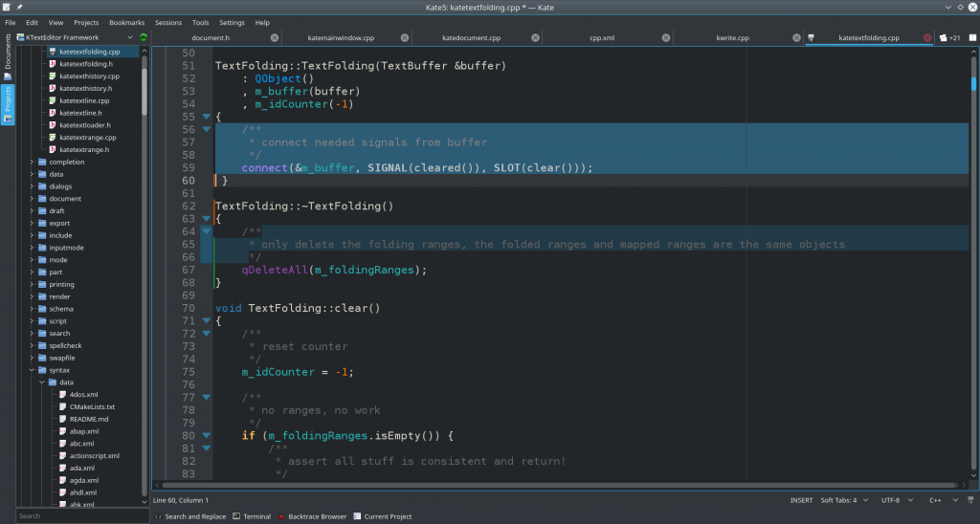Screen dimensions: 980x524
Task: Click the pin icon in title bar
Action: tap(19, 7)
